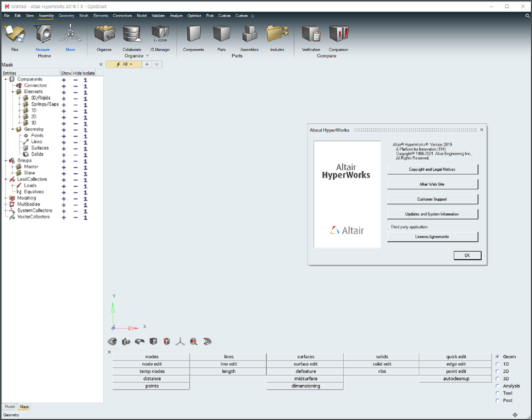This screenshot has width=532, height=420.
Task: Click the search magnifier icon
Action: [527, 16]
